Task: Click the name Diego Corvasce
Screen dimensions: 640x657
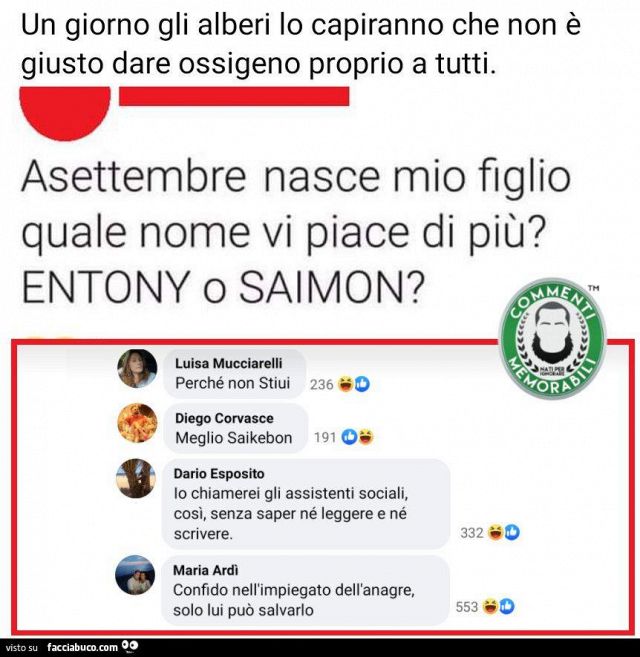Action: [224, 418]
